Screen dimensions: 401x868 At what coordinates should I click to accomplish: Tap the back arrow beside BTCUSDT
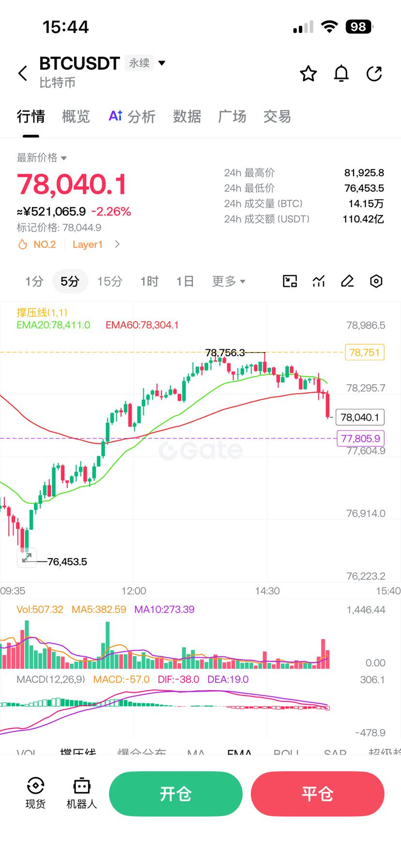pyautogui.click(x=23, y=74)
